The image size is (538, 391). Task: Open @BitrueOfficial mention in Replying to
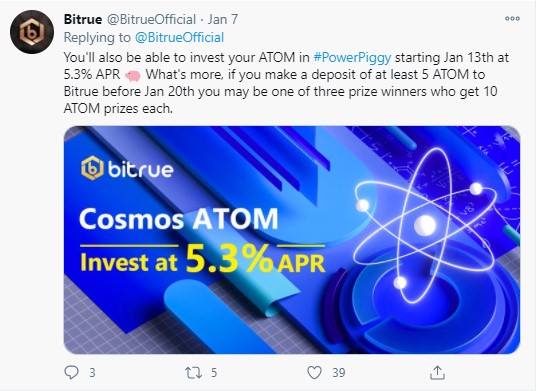pyautogui.click(x=179, y=38)
